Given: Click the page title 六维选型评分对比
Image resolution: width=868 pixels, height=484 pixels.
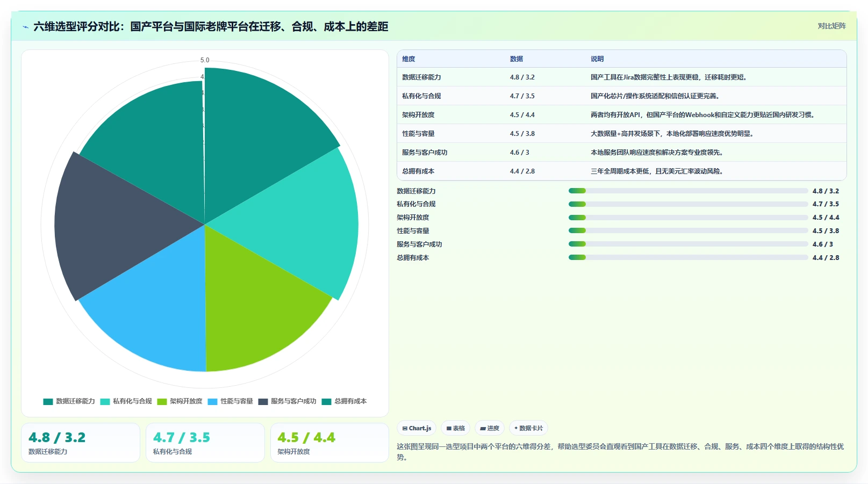Looking at the screenshot, I should coord(211,27).
